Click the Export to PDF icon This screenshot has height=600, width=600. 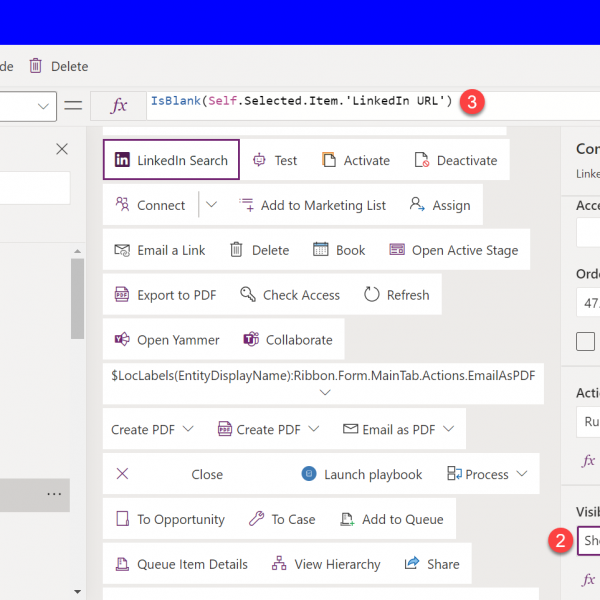[x=122, y=295]
